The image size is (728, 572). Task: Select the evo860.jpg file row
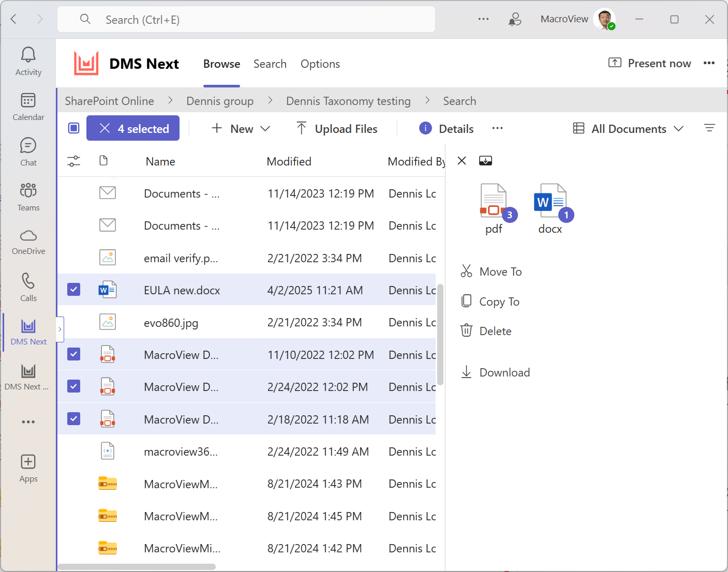coord(246,322)
